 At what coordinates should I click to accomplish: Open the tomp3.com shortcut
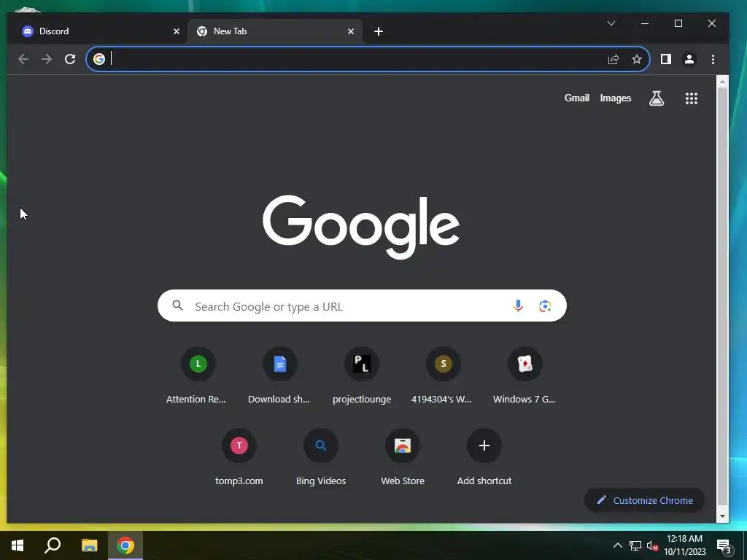pos(239,457)
